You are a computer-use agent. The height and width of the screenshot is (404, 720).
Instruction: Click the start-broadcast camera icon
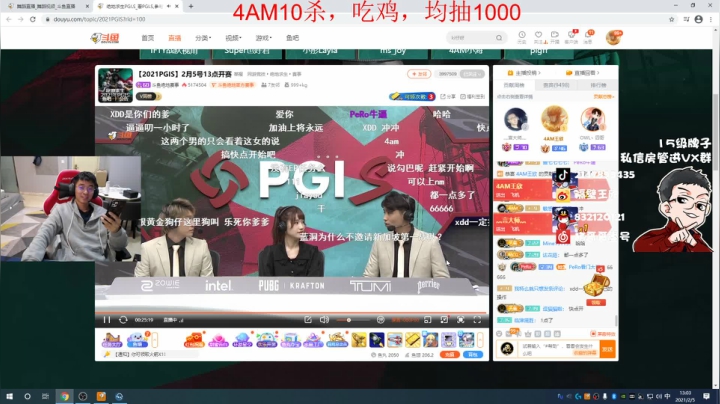click(x=555, y=37)
